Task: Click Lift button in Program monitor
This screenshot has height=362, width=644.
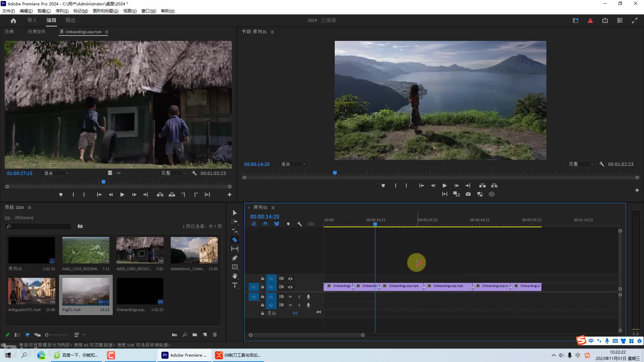Action: 482,185
